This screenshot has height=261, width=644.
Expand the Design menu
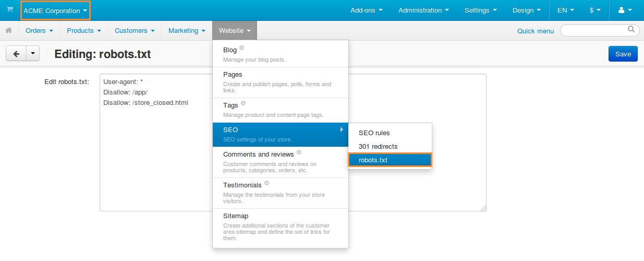coord(526,10)
